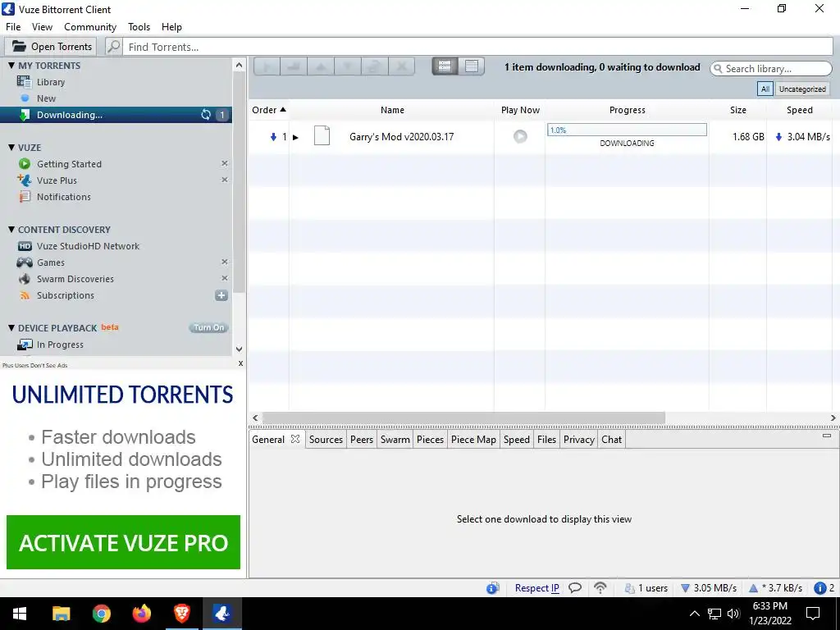Open the File menu
The width and height of the screenshot is (840, 630).
point(13,27)
